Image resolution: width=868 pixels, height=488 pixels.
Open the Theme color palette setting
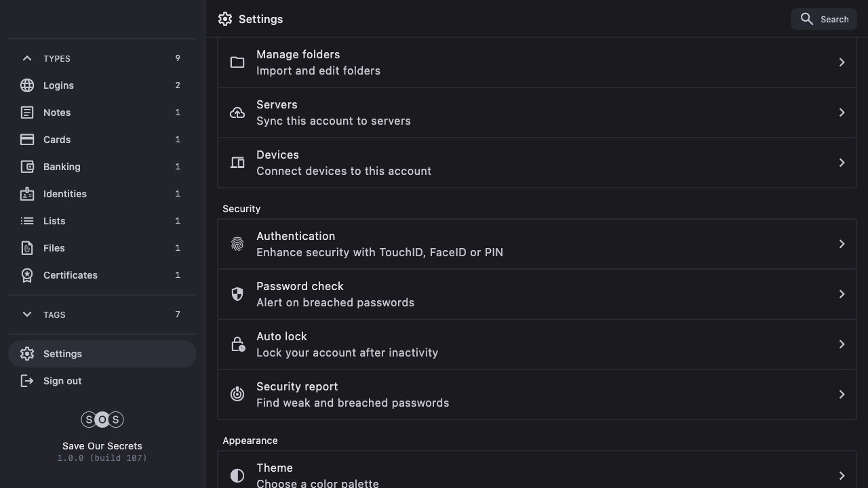click(536, 474)
